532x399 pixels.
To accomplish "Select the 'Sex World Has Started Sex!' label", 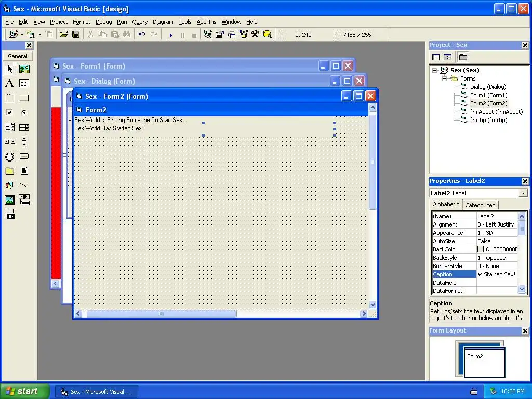I will (x=109, y=128).
